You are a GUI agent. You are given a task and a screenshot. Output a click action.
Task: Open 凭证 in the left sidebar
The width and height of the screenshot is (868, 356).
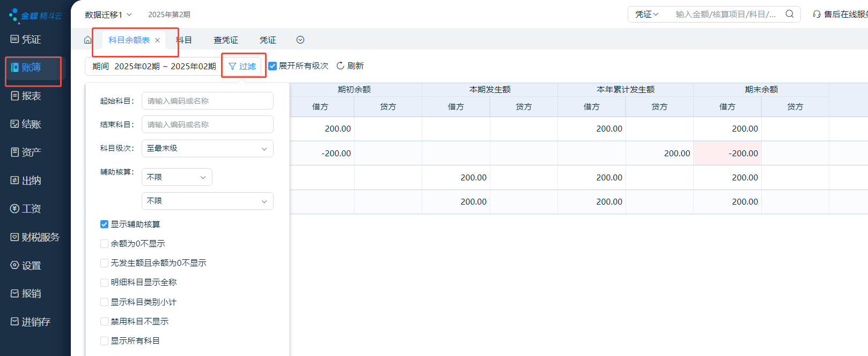point(31,39)
